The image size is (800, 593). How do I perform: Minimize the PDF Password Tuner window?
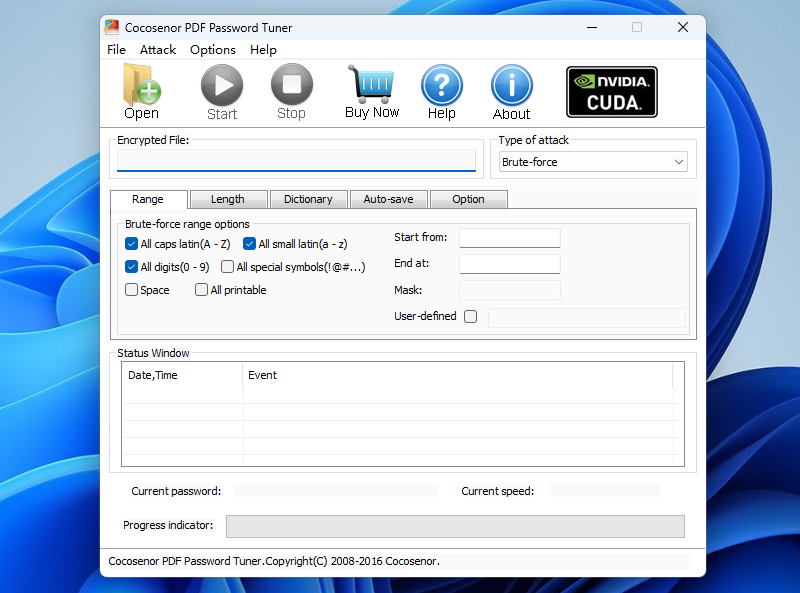click(x=592, y=27)
